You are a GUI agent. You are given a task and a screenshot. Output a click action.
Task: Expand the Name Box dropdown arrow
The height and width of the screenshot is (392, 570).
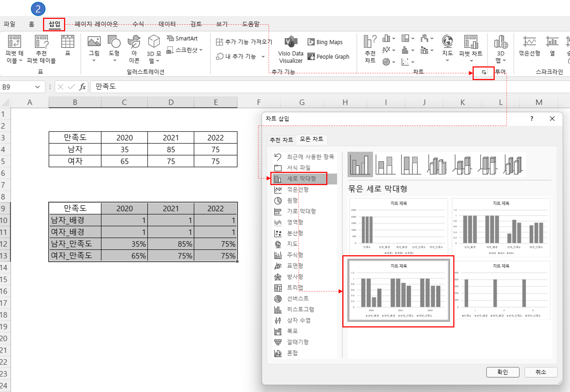(x=37, y=87)
